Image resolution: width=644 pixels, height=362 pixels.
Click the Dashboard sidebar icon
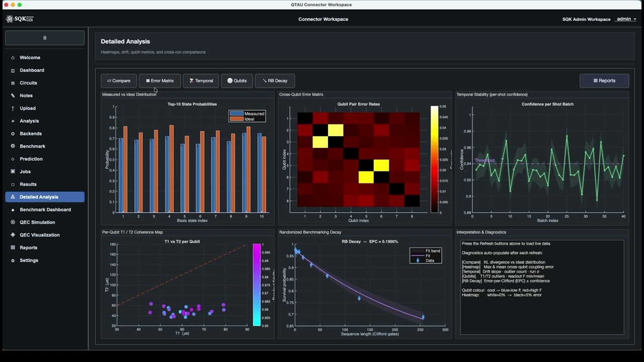(13, 70)
